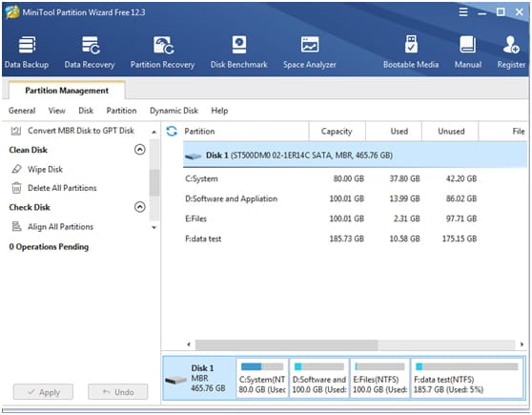532x415 pixels.
Task: Click the horizontal scroll left arrow
Action: point(189,344)
